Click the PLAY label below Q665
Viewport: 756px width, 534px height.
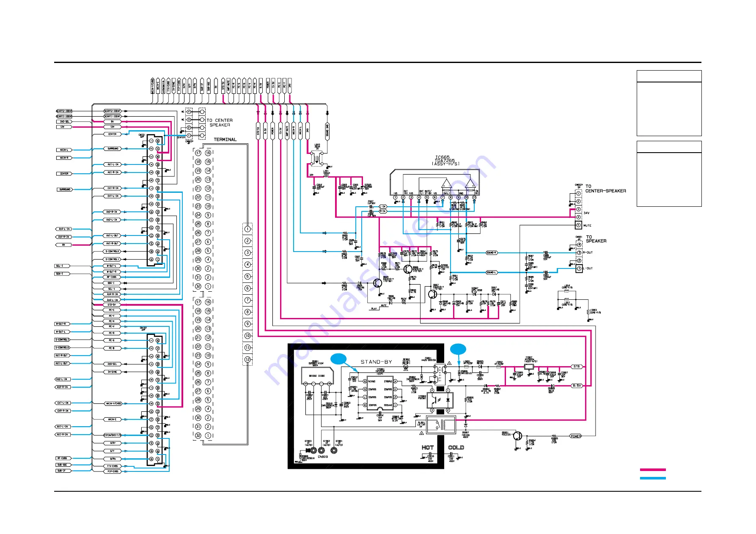(374, 309)
